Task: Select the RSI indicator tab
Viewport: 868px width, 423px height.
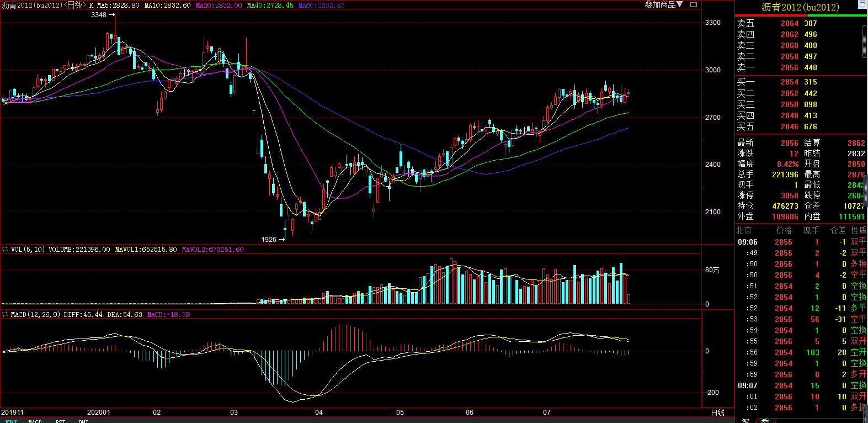Action: (x=60, y=421)
